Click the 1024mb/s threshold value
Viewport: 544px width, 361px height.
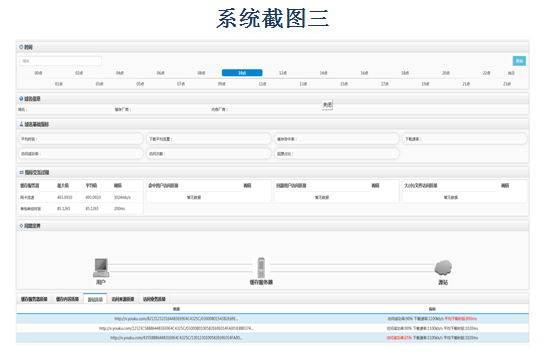point(122,197)
